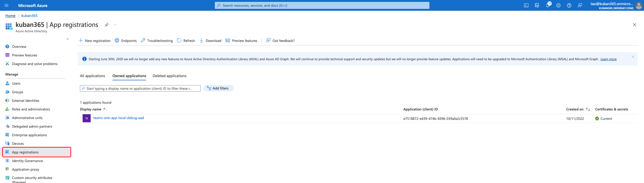Open teams-one-app-local-debug-aad application link
Image resolution: width=644 pixels, height=183 pixels.
[118, 118]
